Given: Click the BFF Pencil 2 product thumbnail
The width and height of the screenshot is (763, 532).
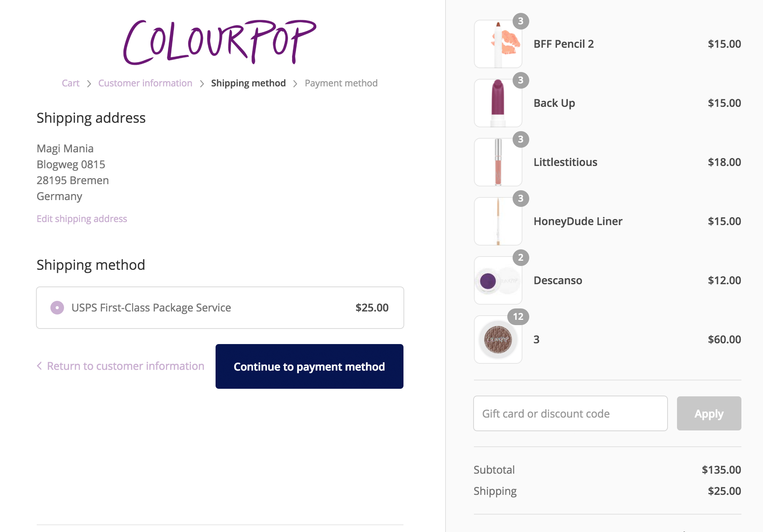Looking at the screenshot, I should click(498, 44).
